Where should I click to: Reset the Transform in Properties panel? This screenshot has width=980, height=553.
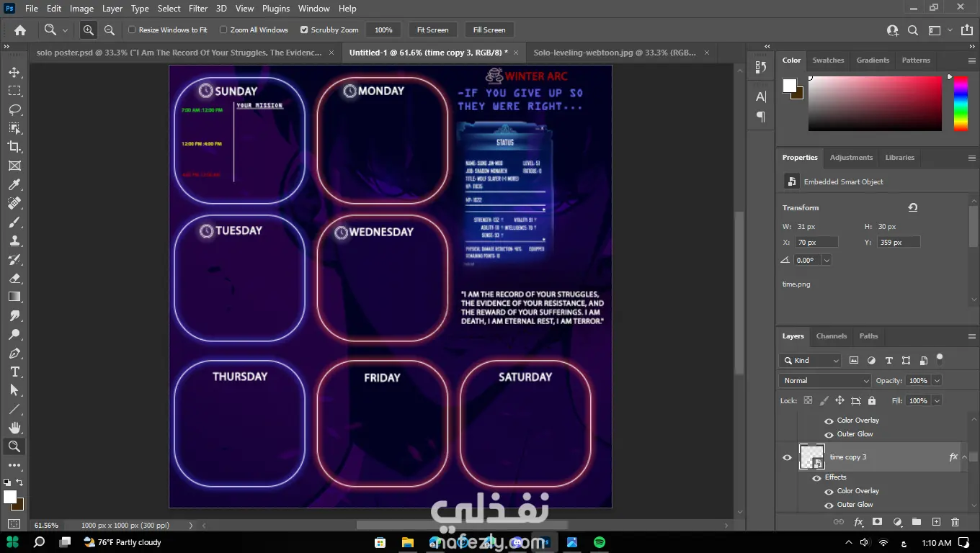tap(913, 207)
